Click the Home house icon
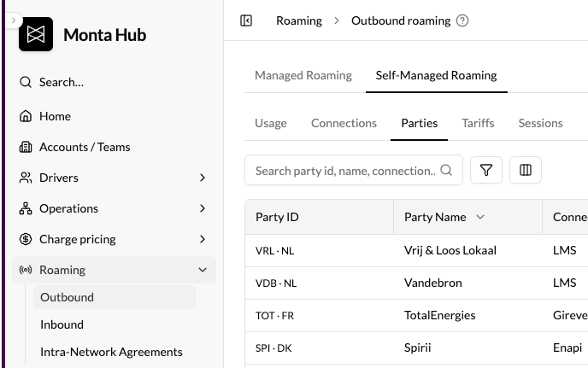 [x=26, y=116]
